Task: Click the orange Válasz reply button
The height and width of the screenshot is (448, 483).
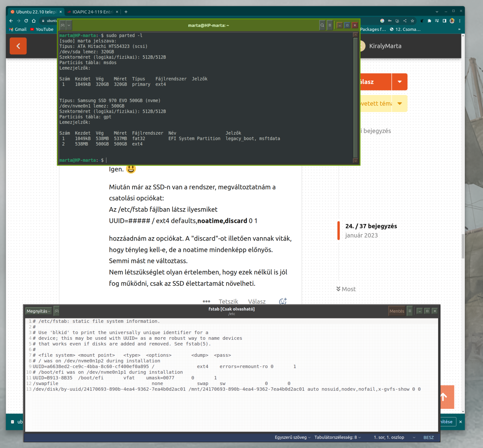Action: tap(376, 82)
